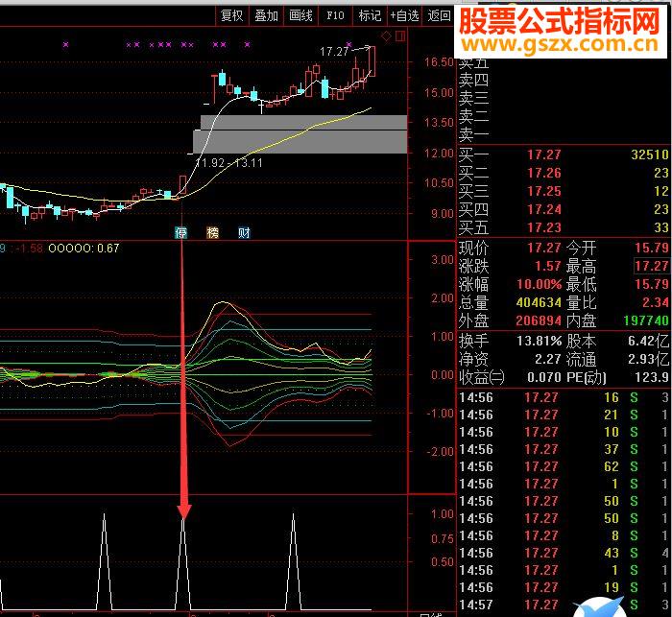The height and width of the screenshot is (617, 672).
Task: Click the 叠加 overlay toolbar button
Action: click(x=266, y=16)
